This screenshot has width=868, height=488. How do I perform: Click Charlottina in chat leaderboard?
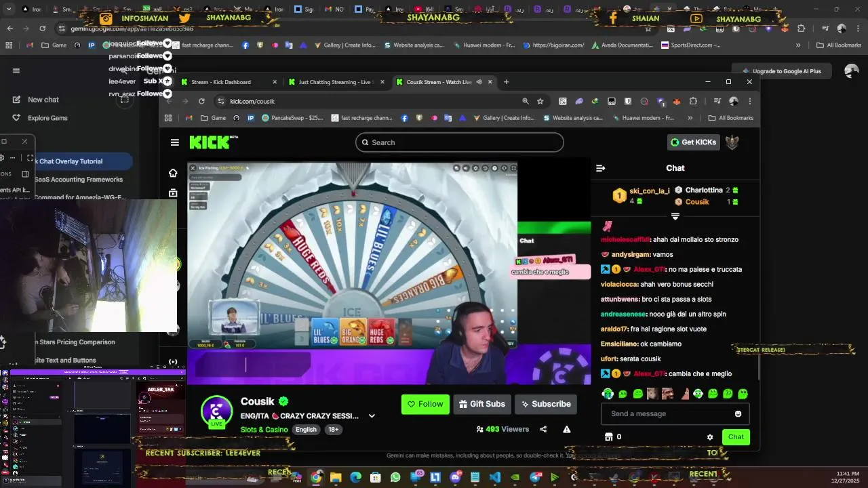pos(704,190)
